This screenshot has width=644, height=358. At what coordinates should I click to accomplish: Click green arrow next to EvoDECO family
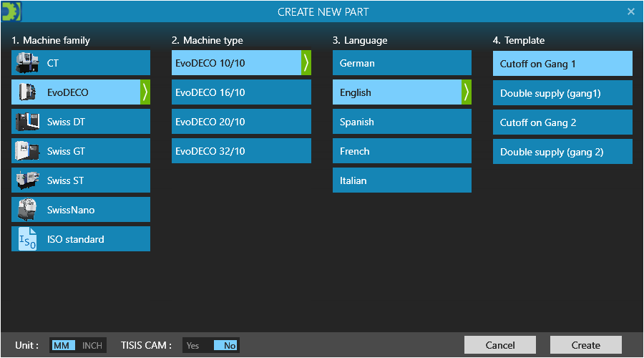click(145, 92)
